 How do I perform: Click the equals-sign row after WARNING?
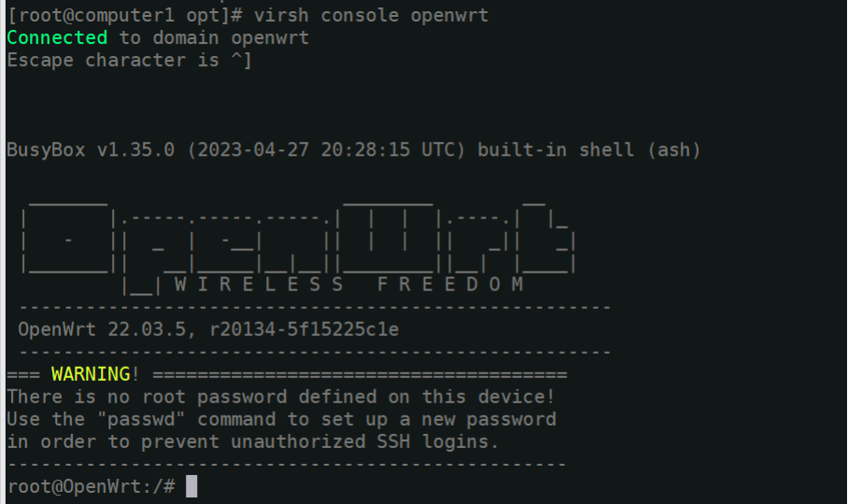click(x=360, y=374)
